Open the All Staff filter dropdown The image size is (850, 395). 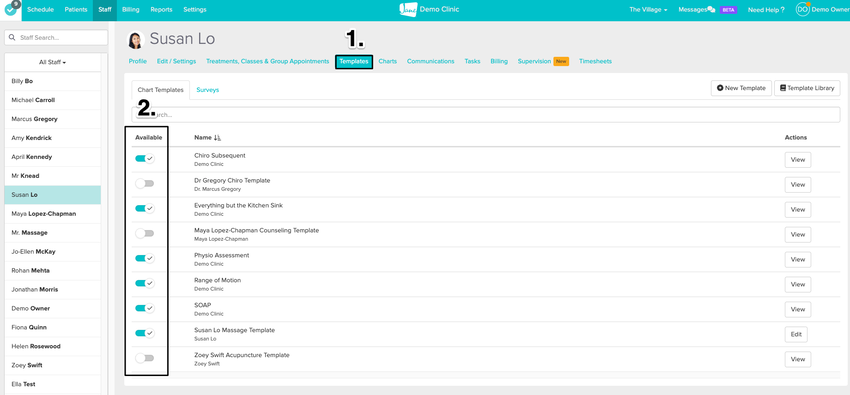click(x=53, y=62)
